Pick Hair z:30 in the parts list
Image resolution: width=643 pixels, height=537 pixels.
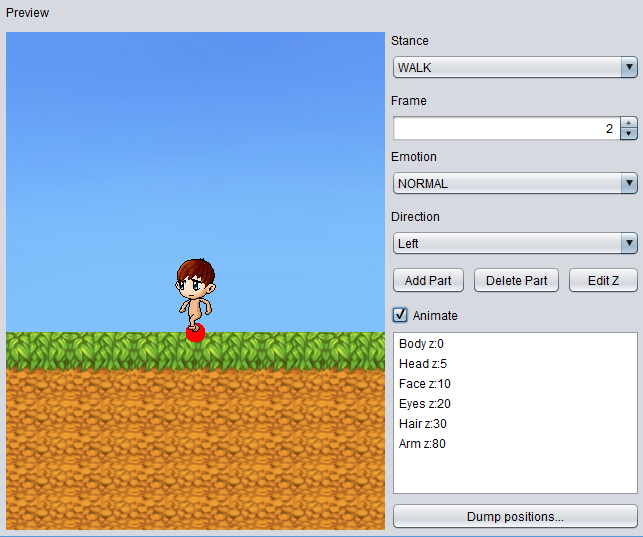424,424
